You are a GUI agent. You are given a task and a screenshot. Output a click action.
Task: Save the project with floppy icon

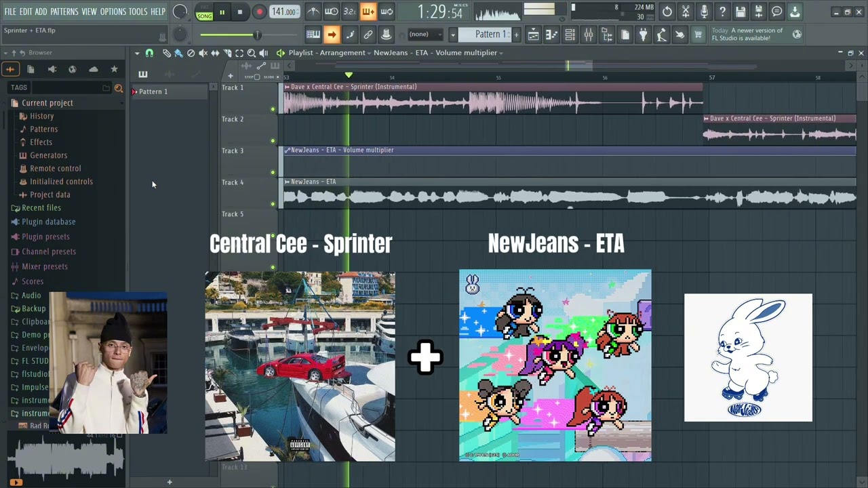tap(741, 12)
